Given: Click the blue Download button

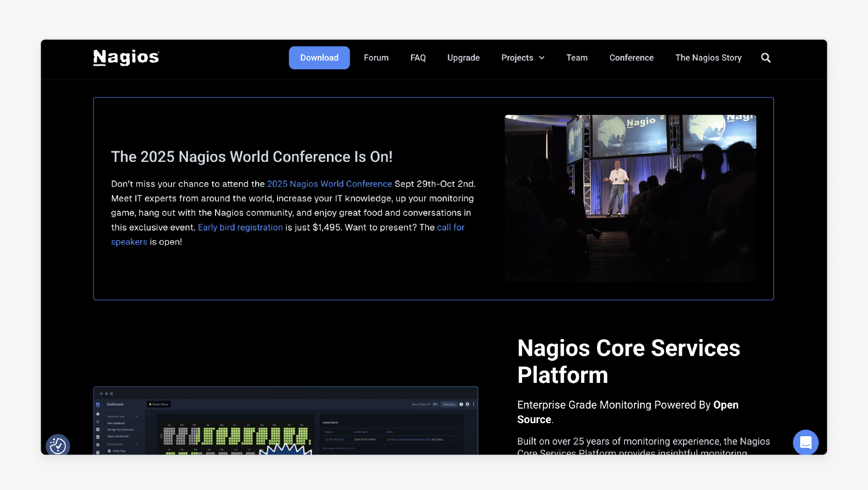Looking at the screenshot, I should [x=319, y=58].
